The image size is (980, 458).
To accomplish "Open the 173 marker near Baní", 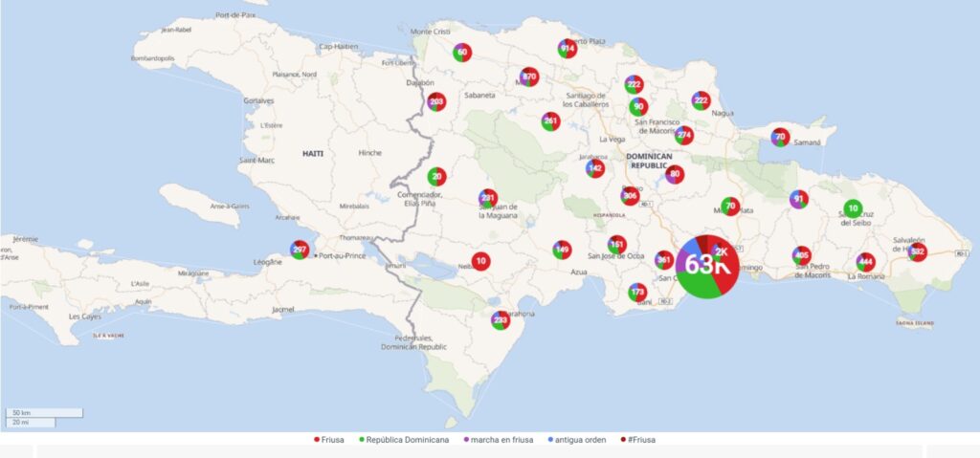I will 637,292.
